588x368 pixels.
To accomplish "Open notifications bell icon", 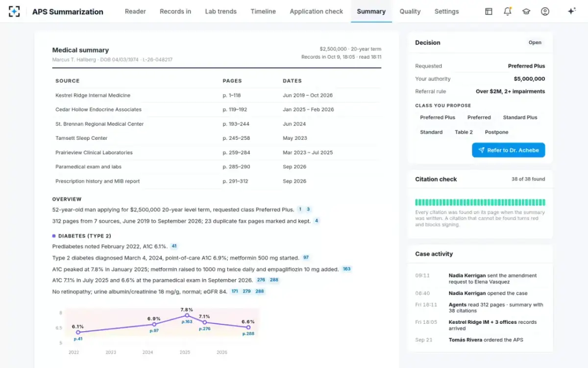I will coord(508,11).
